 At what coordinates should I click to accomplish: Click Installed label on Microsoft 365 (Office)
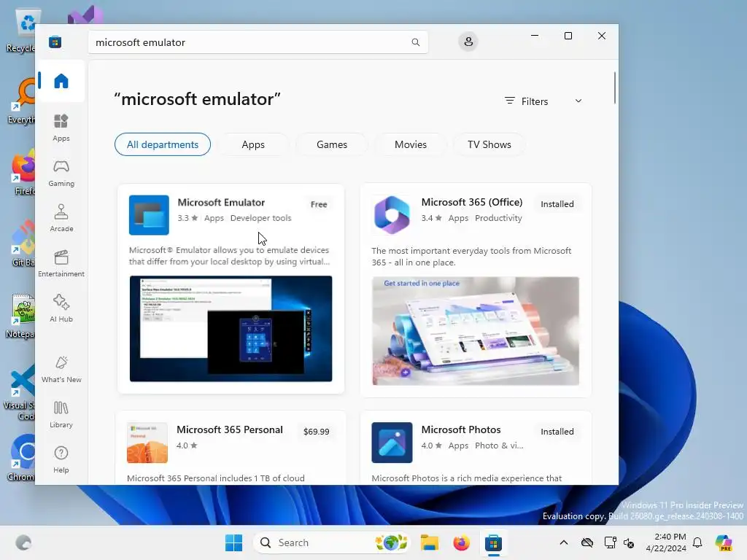tap(557, 204)
